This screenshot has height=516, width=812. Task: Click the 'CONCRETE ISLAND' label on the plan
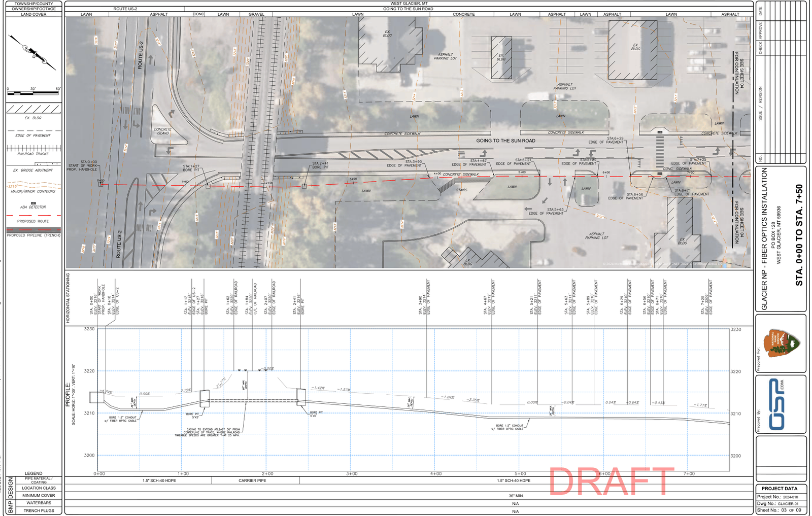tap(162, 131)
